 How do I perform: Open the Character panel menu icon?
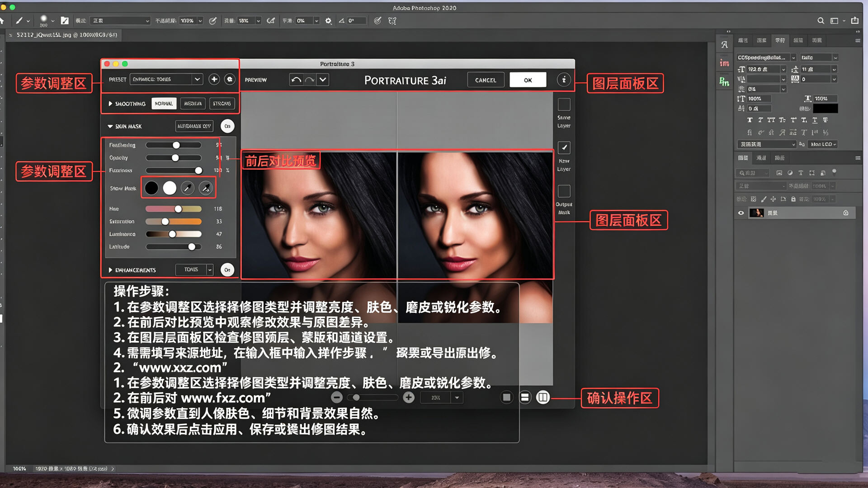(x=858, y=41)
